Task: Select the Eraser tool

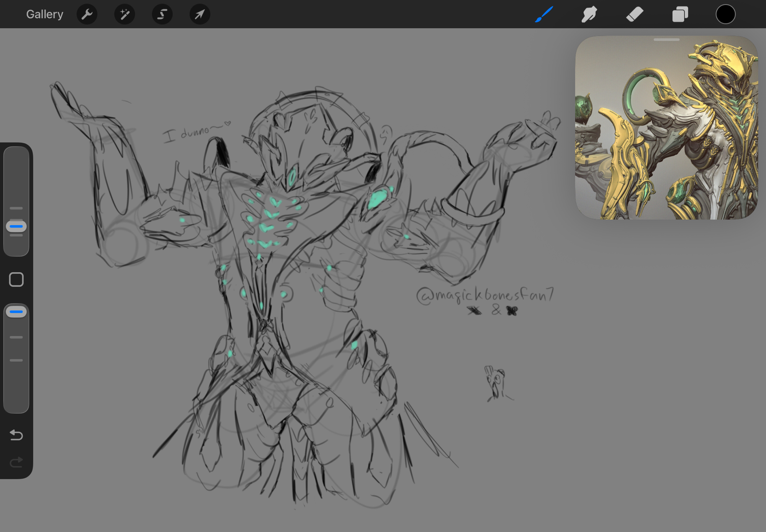Action: 635,15
